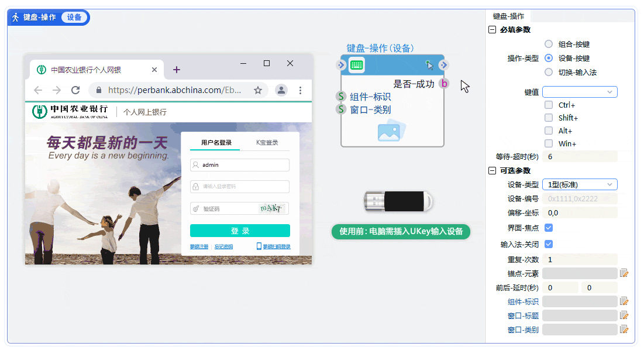Click the 重复-次数 field

580,260
